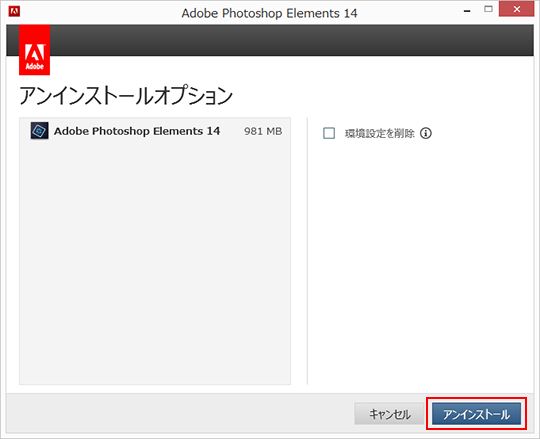The width and height of the screenshot is (540, 439).
Task: Tick the 環境設定を削除 checkbox
Action: coord(329,133)
